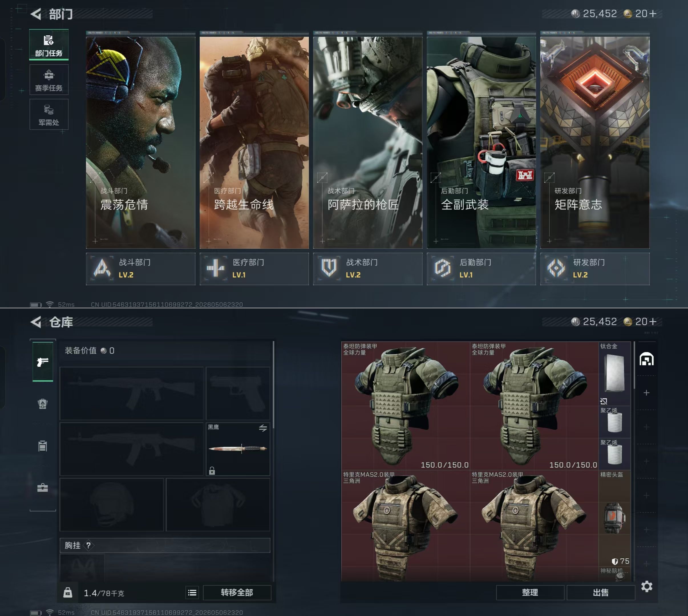
Task: Open the settings gear in 仓库
Action: click(647, 587)
